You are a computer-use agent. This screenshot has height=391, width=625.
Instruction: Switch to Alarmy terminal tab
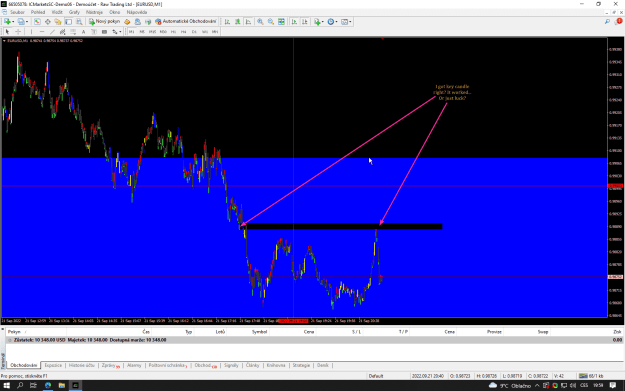(134, 365)
